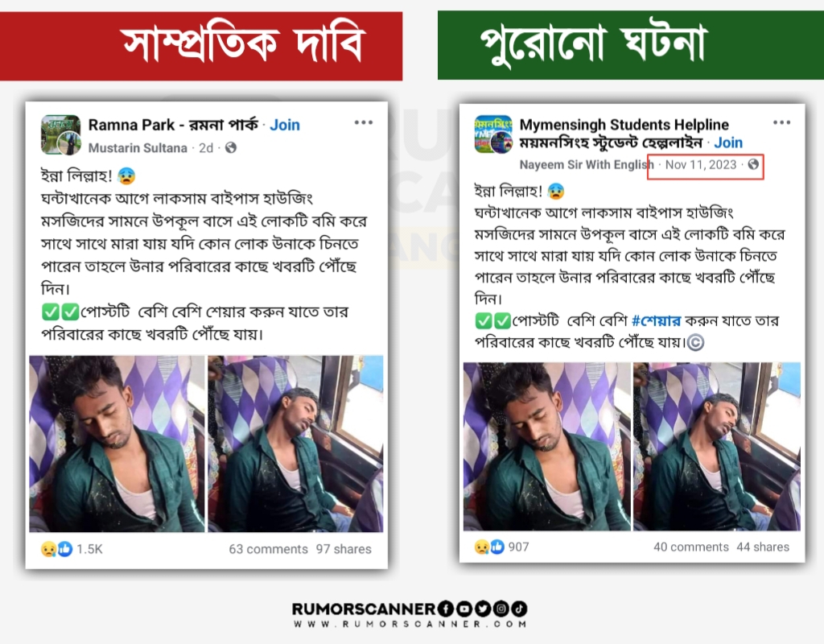Screen dimensions: 824x644
Task: Open Mustarin Sultana's profile
Action: pos(138,148)
